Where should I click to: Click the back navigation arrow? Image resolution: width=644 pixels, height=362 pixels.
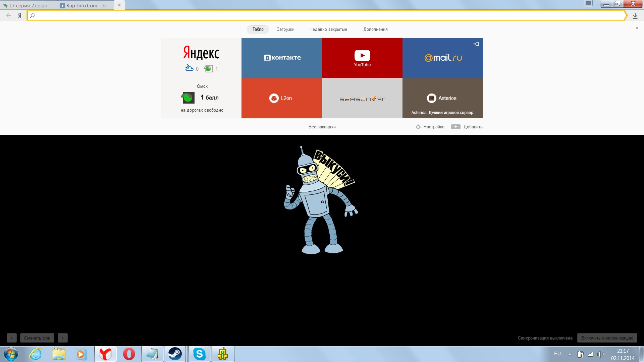click(x=9, y=15)
